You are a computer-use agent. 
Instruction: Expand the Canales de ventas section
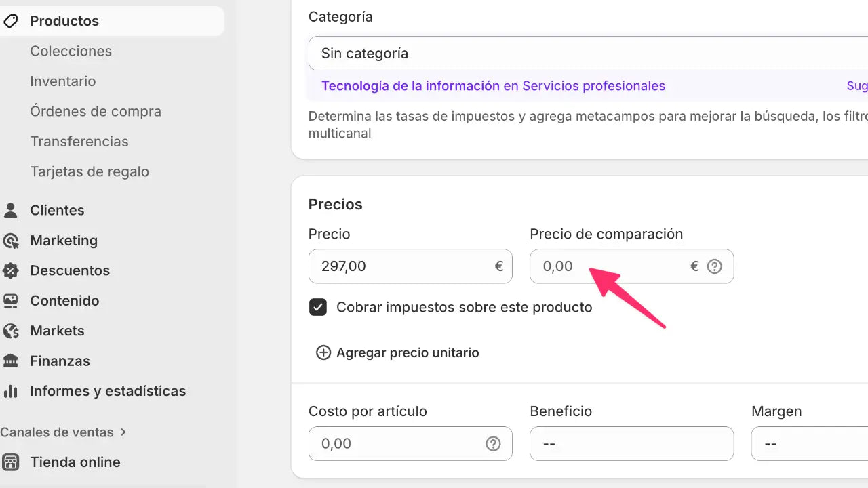[64, 432]
